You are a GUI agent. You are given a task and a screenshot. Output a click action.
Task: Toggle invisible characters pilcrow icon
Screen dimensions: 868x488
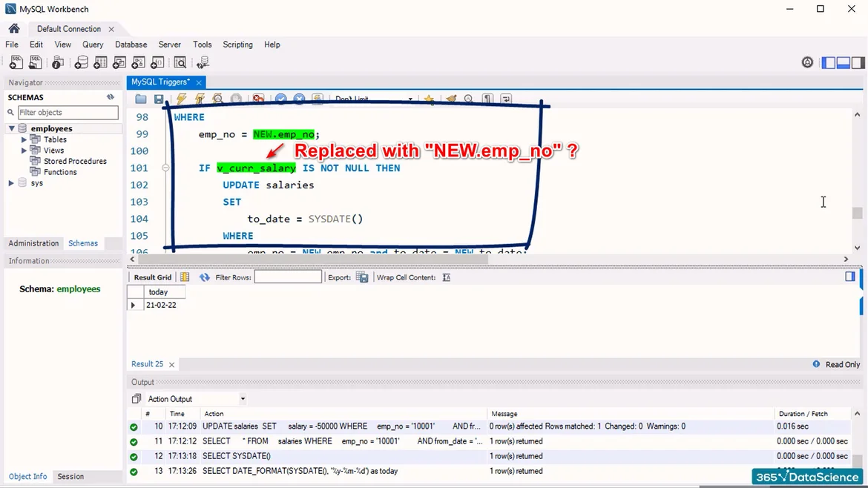pyautogui.click(x=487, y=99)
